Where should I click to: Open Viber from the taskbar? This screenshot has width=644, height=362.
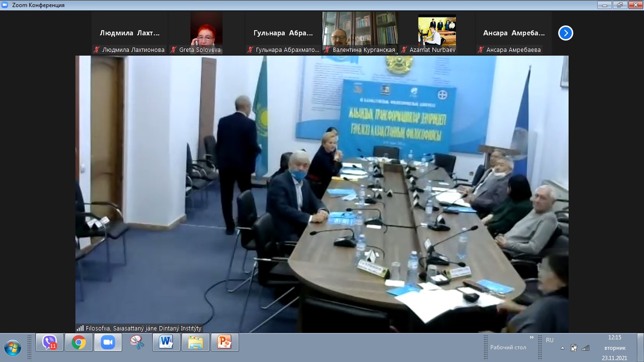[x=50, y=342]
